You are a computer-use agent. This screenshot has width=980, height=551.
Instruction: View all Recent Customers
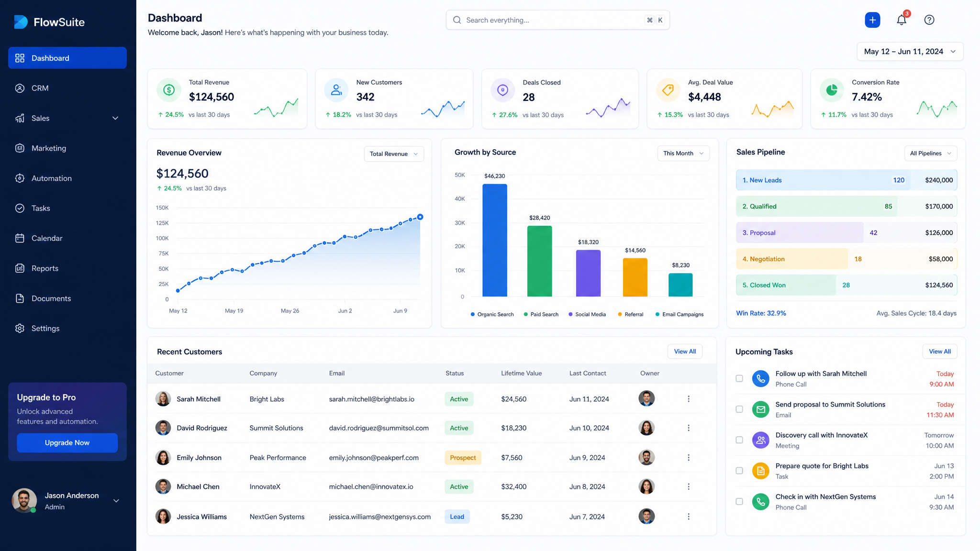[x=685, y=352]
